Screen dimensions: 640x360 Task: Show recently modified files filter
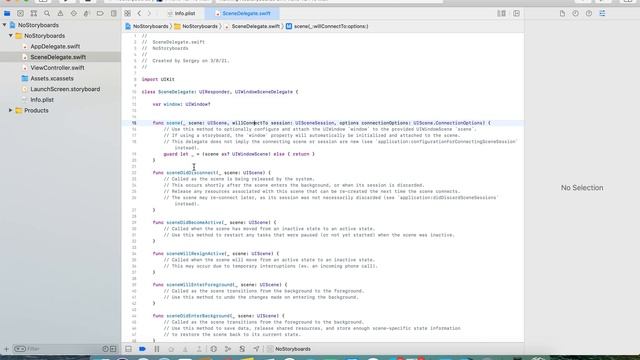(x=106, y=349)
